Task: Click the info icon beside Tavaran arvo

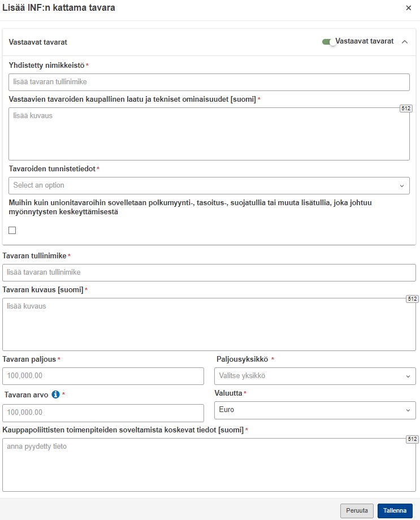Action: pos(56,395)
